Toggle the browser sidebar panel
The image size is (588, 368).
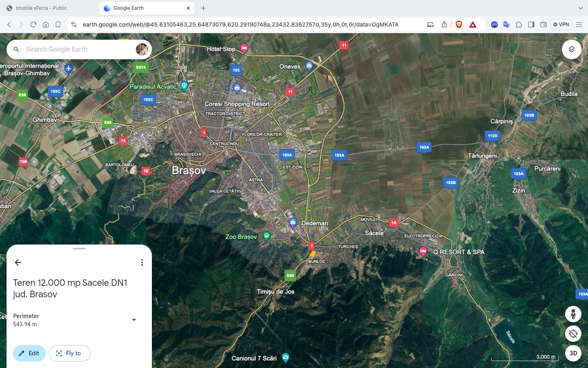(531, 25)
